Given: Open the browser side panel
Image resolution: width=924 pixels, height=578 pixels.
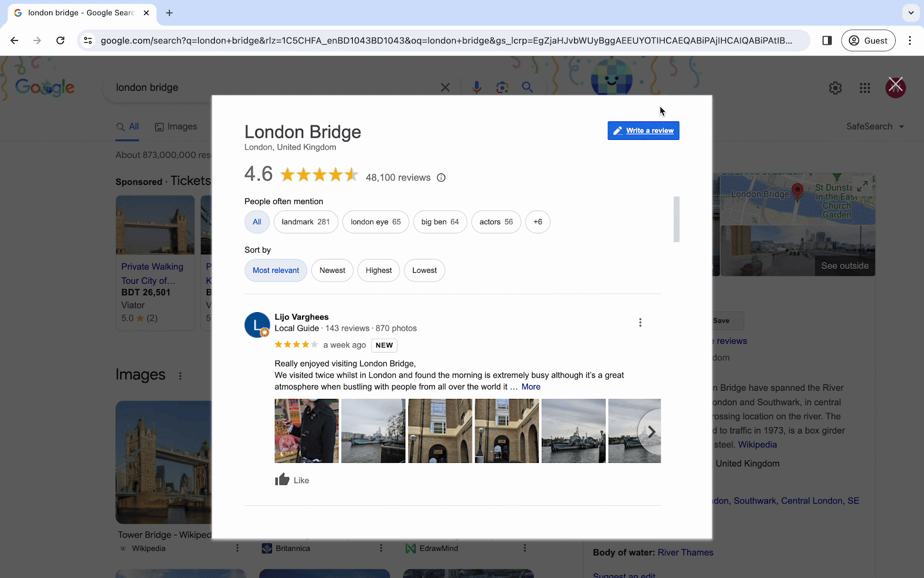Looking at the screenshot, I should pos(826,40).
